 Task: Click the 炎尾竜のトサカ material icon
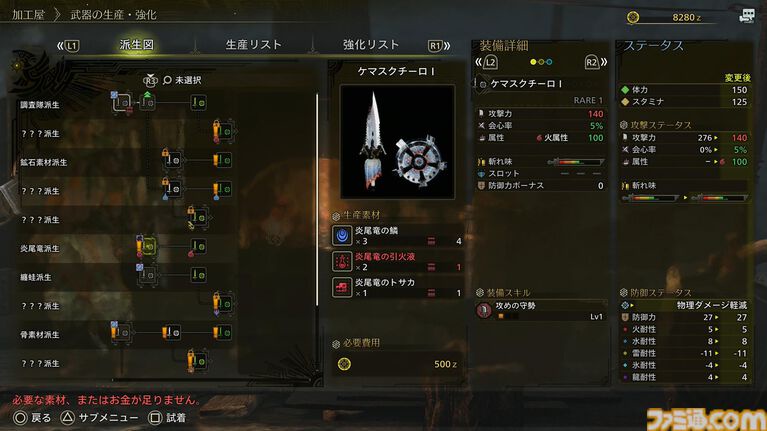coord(342,287)
